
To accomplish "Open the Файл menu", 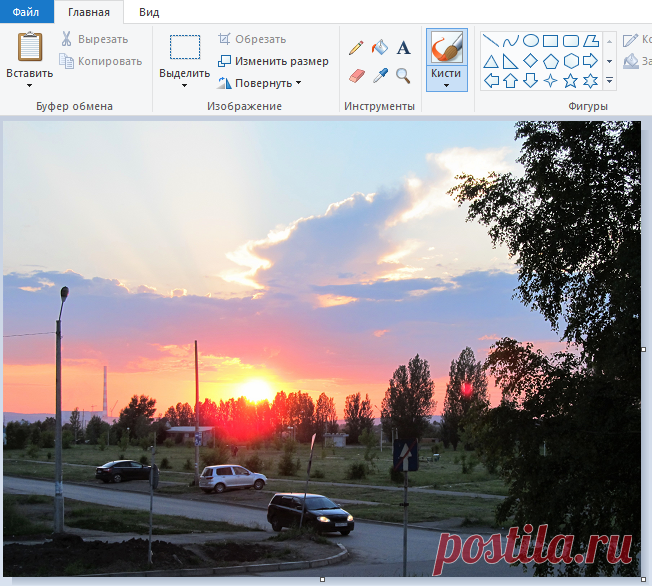I will click(x=26, y=12).
